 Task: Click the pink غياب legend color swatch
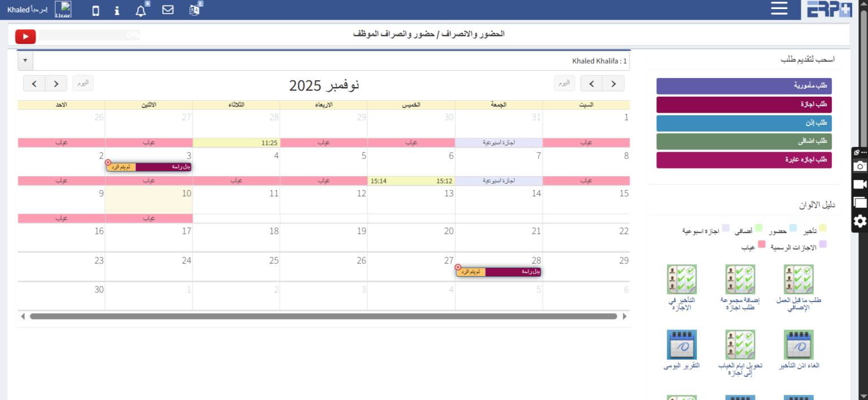[761, 244]
